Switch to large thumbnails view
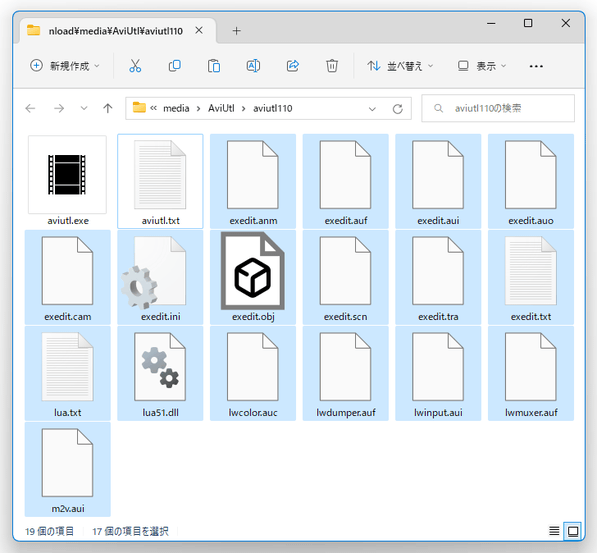Image resolution: width=597 pixels, height=553 pixels. click(x=572, y=531)
